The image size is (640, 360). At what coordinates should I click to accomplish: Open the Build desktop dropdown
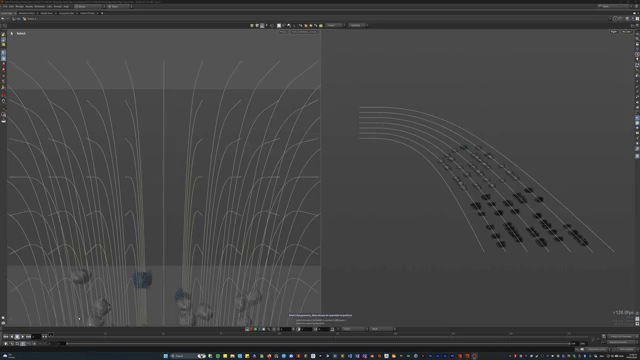coord(89,7)
